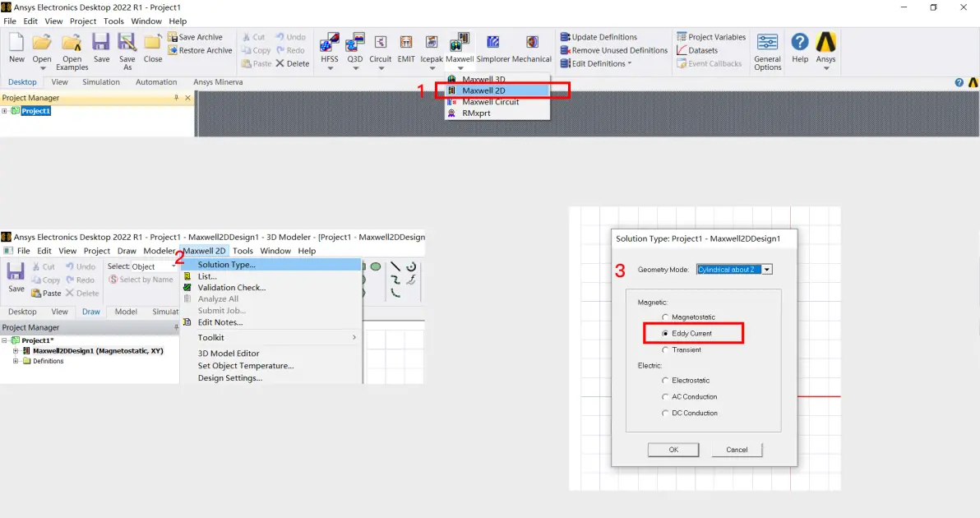980x518 pixels.
Task: Click Edit Notes... menu entry
Action: click(272, 322)
